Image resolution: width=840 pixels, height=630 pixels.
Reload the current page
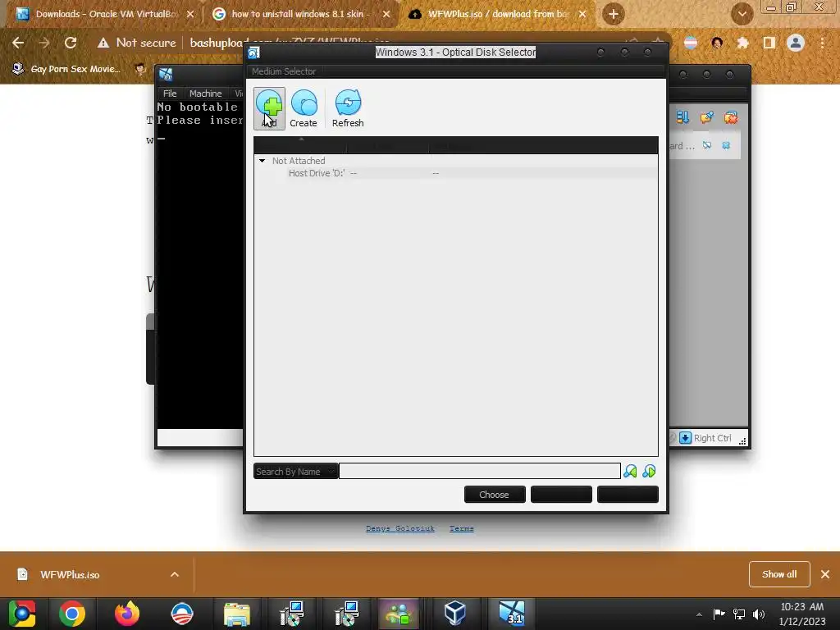click(x=71, y=43)
